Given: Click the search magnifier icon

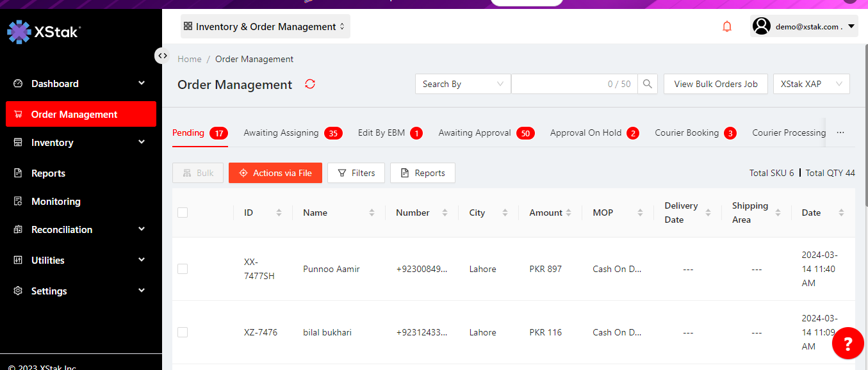Looking at the screenshot, I should pyautogui.click(x=648, y=84).
